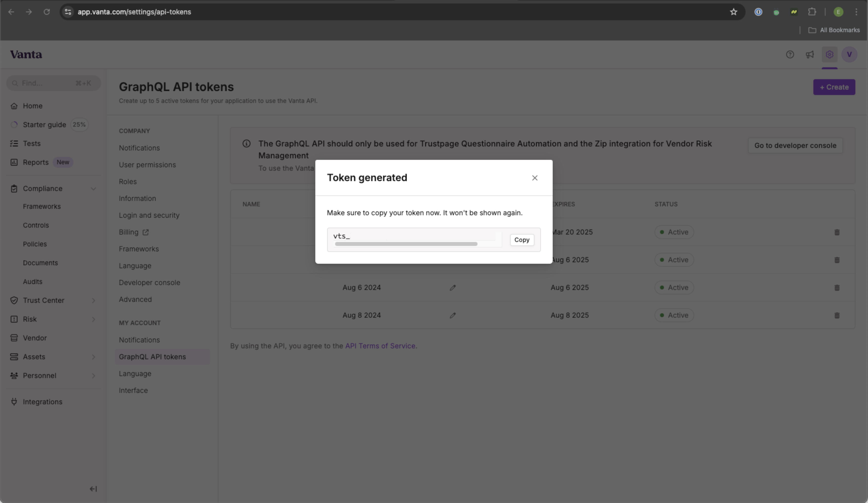Collapse the Compliance section
The width and height of the screenshot is (868, 503).
point(93,189)
